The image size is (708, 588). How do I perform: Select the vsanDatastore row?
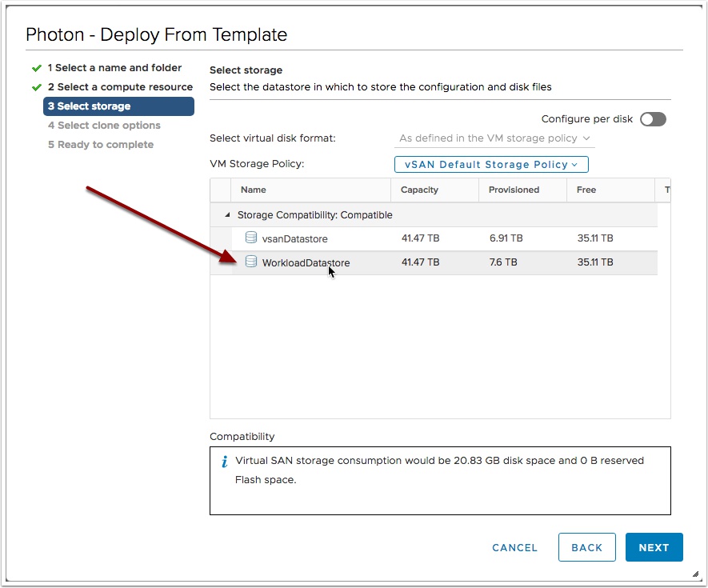coord(434,238)
